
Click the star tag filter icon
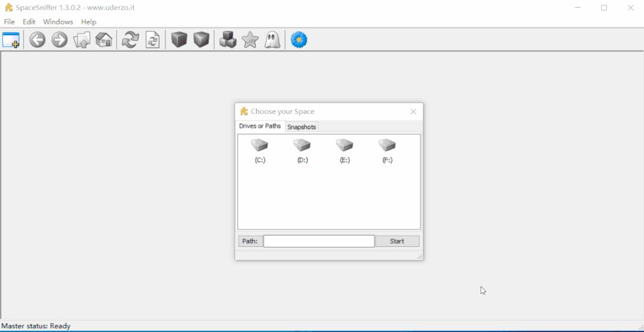coord(250,40)
